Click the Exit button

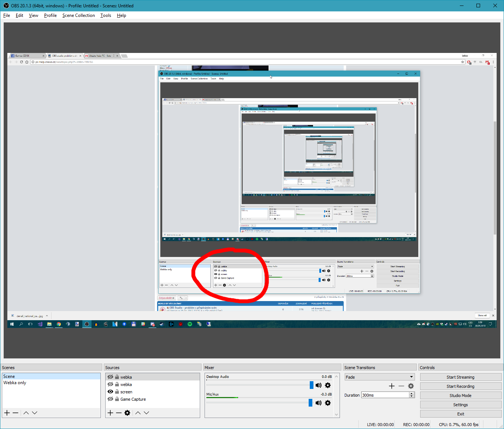tap(461, 414)
